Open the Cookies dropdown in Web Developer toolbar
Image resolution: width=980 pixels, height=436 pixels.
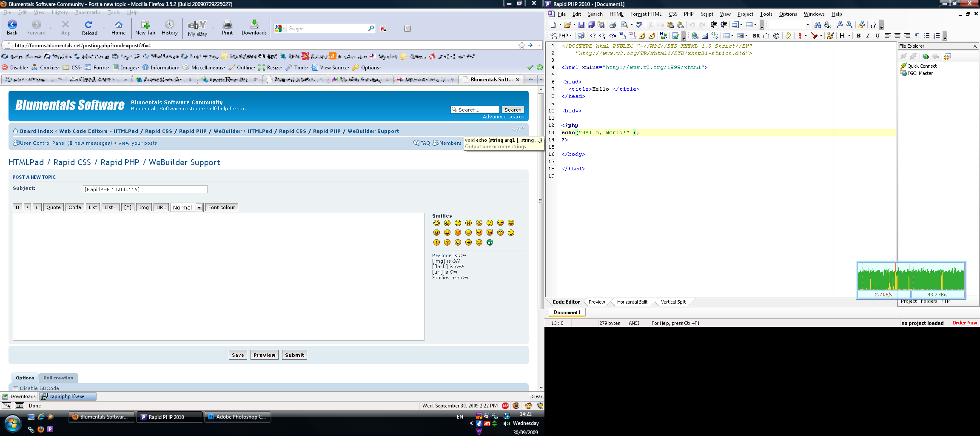pyautogui.click(x=46, y=67)
